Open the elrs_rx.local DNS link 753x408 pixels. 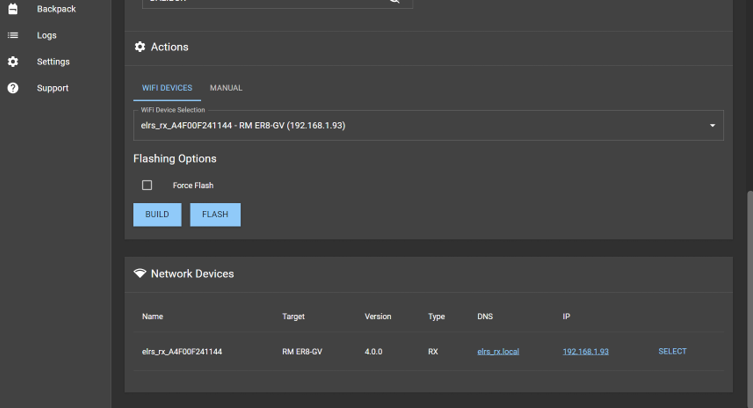(498, 351)
